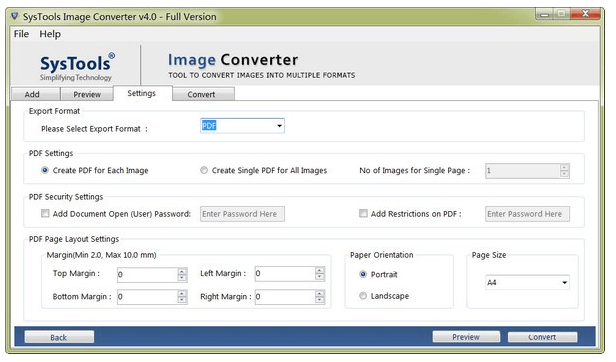Switch to the Preview tab
The width and height of the screenshot is (616, 362).
click(87, 94)
